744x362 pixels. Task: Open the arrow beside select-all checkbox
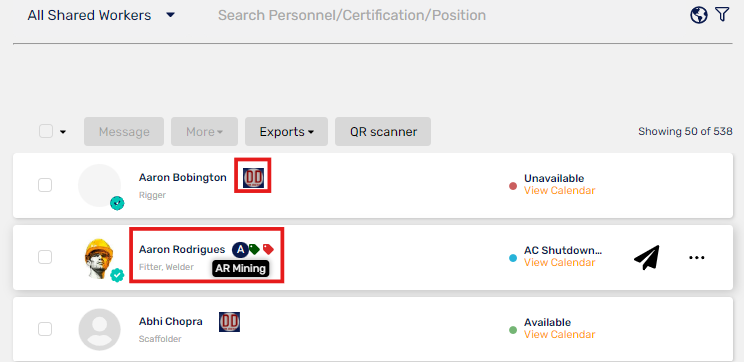(63, 132)
